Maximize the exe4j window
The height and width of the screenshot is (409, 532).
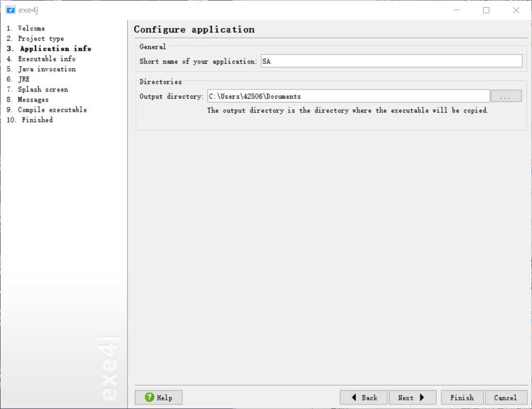(486, 10)
